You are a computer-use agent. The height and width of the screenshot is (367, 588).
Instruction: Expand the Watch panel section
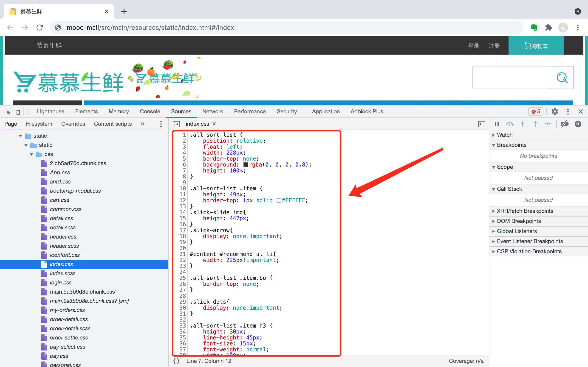(494, 135)
